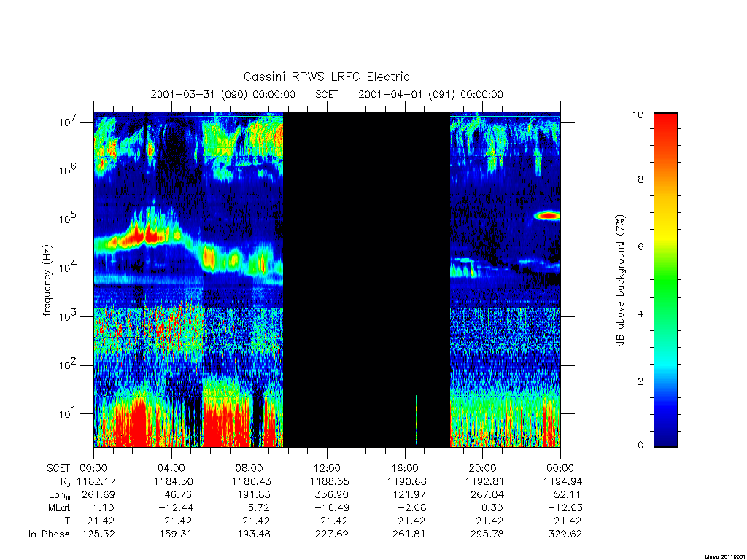This screenshot has width=747, height=560.
Task: Click the MLat value 1.10
Action: [x=104, y=507]
